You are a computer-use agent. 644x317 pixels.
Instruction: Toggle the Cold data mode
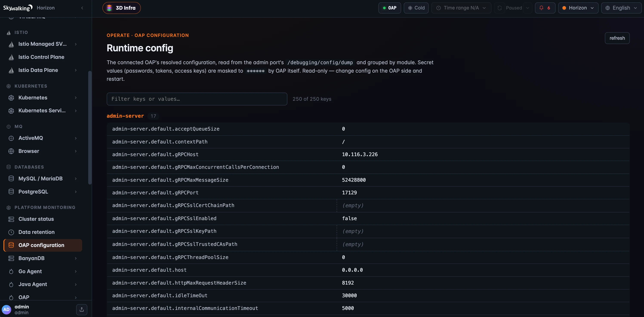(416, 8)
